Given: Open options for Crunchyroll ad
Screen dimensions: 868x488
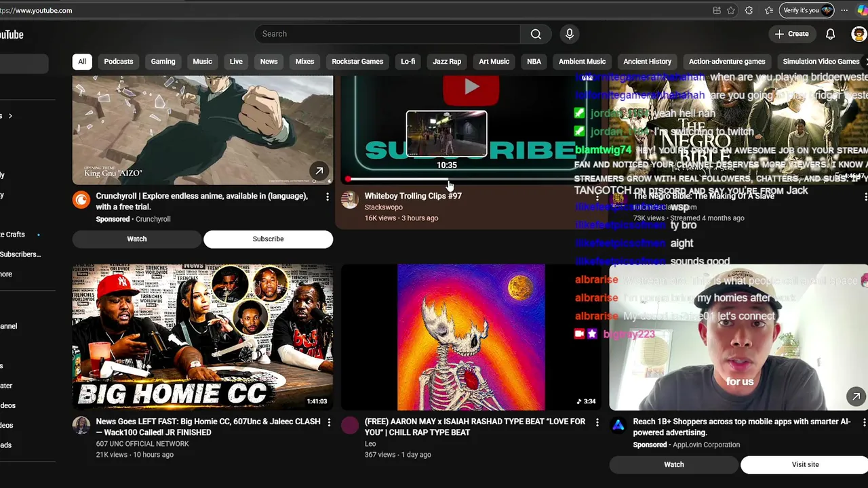Looking at the screenshot, I should coord(328,197).
